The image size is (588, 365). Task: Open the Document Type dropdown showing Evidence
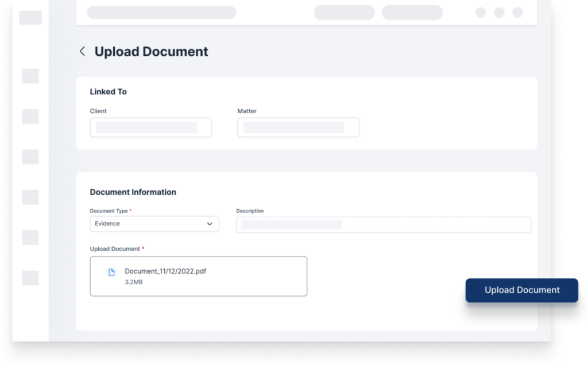[154, 224]
